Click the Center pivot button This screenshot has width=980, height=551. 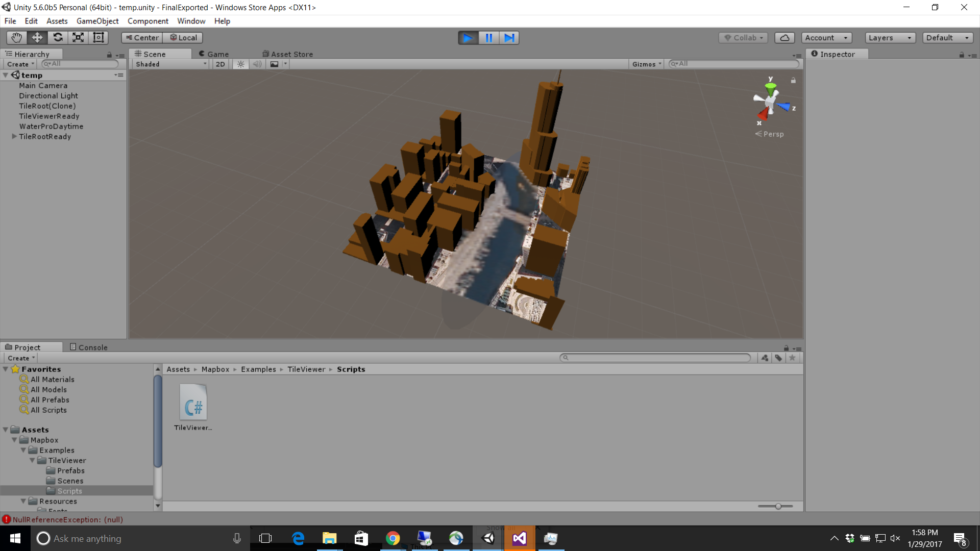142,38
